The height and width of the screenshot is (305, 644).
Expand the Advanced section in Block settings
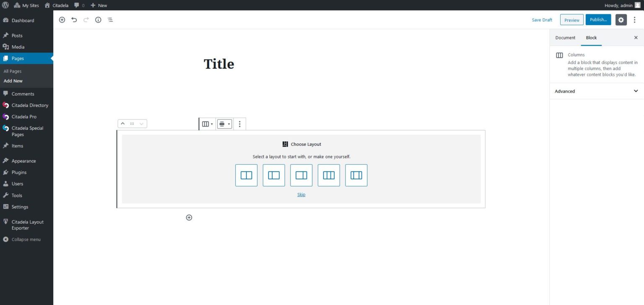[x=596, y=91]
